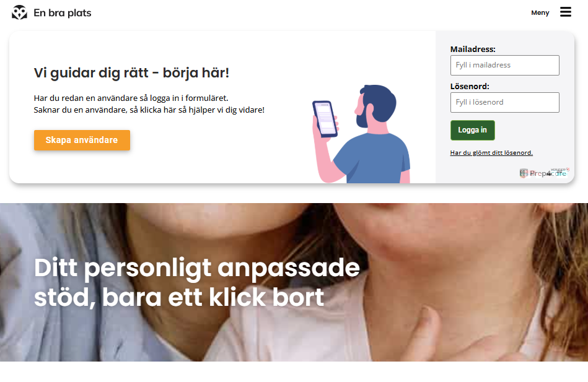The image size is (588, 382).
Task: Click the Prep4care brand text
Action: pyautogui.click(x=548, y=173)
